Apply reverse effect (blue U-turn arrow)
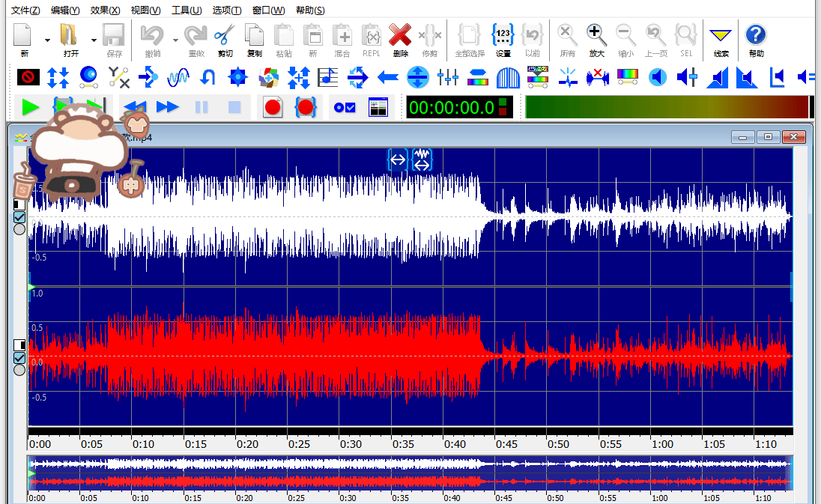The image size is (821, 504). [x=207, y=77]
